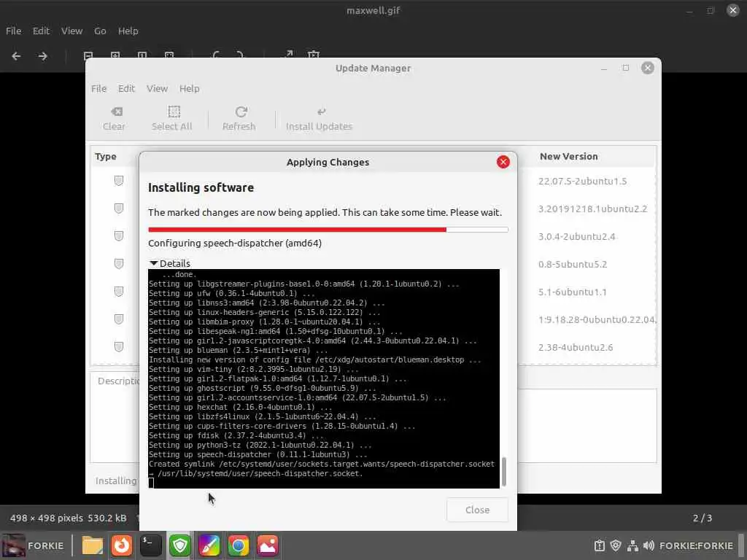The width and height of the screenshot is (747, 560).
Task: Maximize the Update Manager window
Action: coord(625,68)
